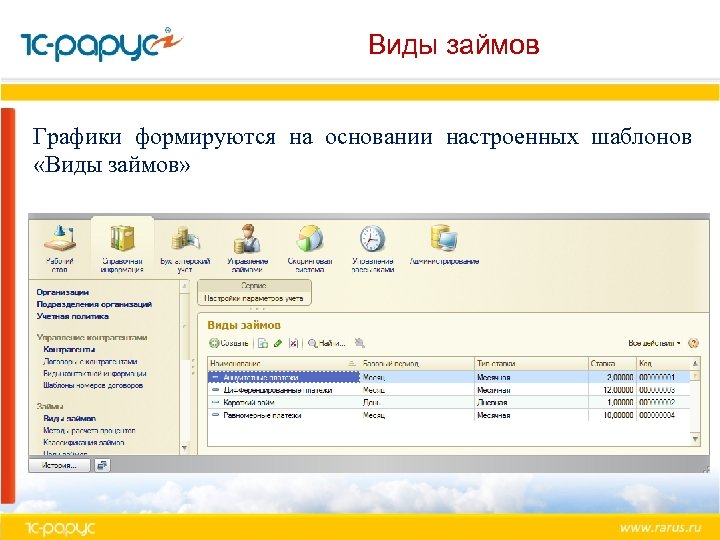Click navigation panel scroll-down arrow

[x=185, y=448]
